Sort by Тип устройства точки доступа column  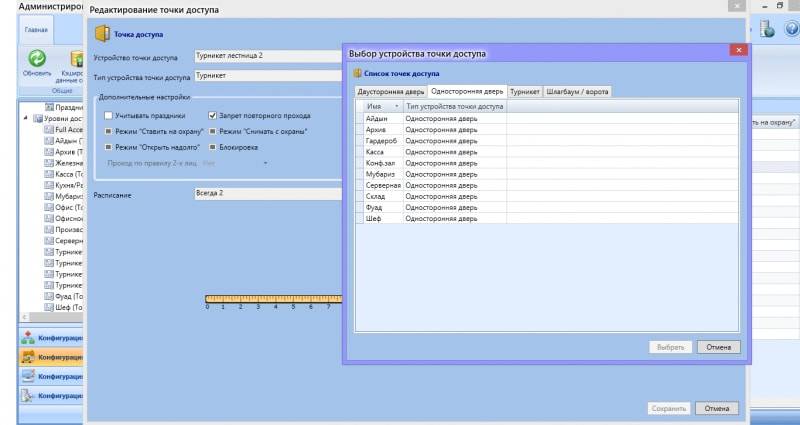(455, 106)
